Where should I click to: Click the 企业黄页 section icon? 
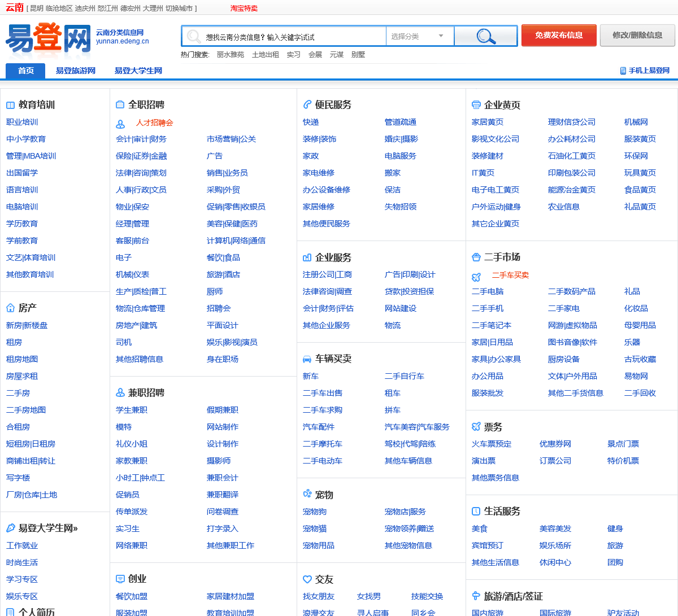[476, 105]
